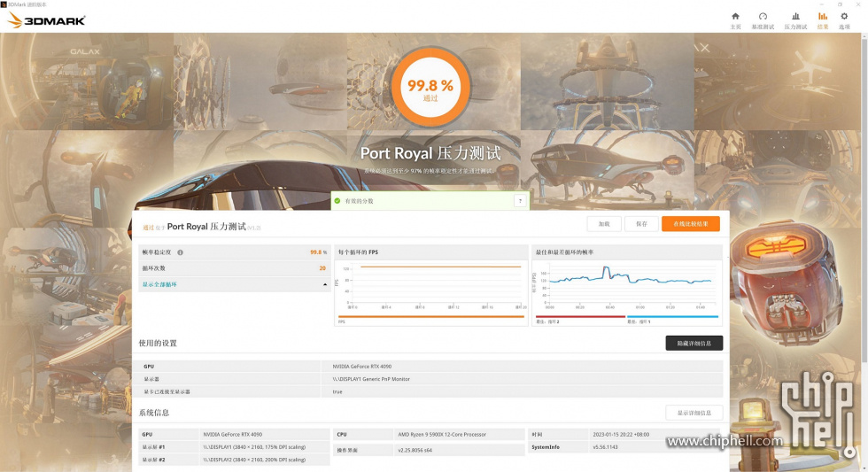Viewport: 868px width, 472px height.
Task: Go to the 主页 (Home) tab
Action: [x=735, y=20]
